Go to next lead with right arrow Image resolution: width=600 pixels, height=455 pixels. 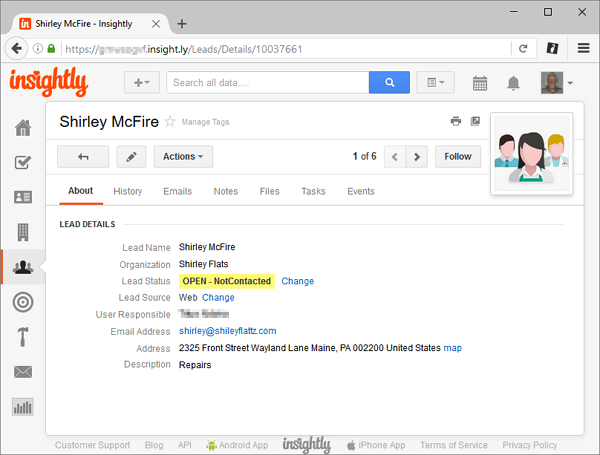click(418, 156)
